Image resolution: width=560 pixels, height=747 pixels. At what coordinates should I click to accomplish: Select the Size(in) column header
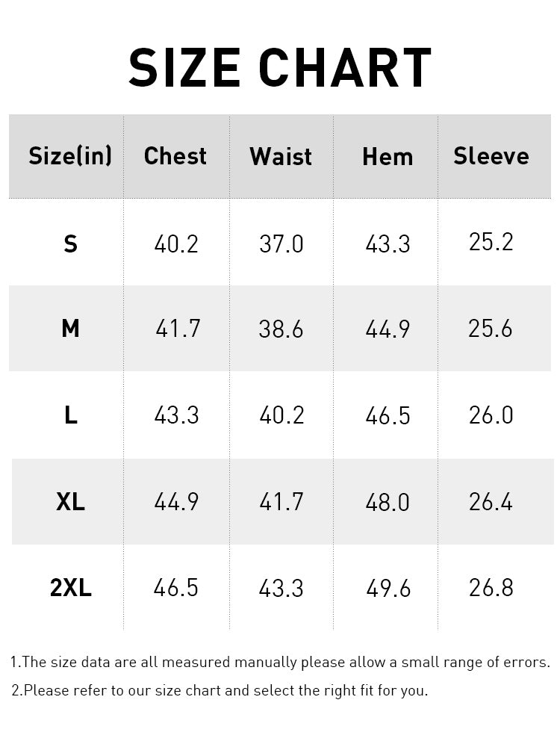(70, 156)
